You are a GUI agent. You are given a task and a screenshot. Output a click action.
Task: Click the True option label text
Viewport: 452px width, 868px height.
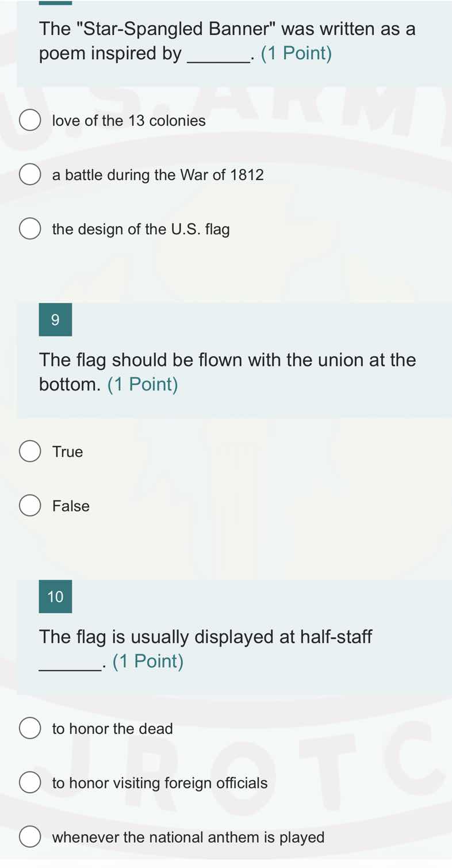click(67, 451)
